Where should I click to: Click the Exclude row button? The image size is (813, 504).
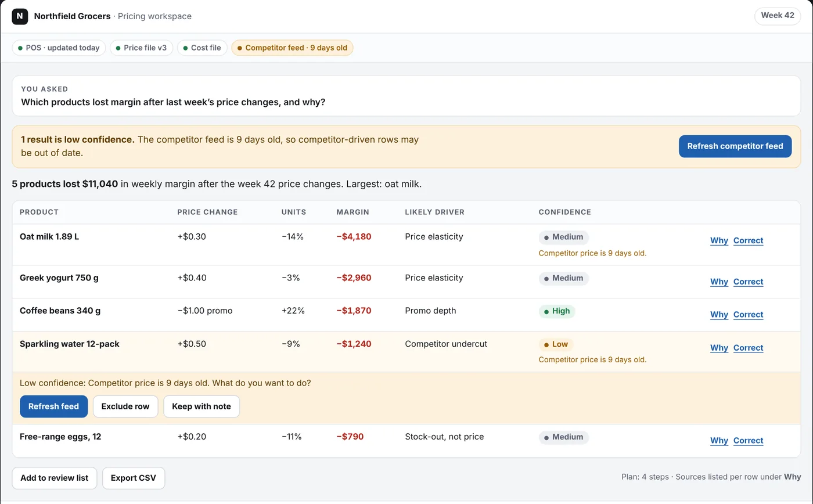125,406
